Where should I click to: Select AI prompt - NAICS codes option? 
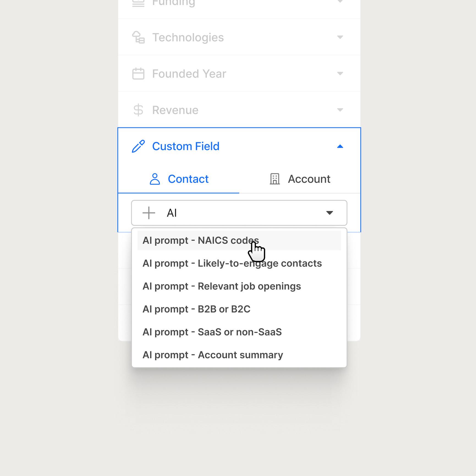[200, 240]
